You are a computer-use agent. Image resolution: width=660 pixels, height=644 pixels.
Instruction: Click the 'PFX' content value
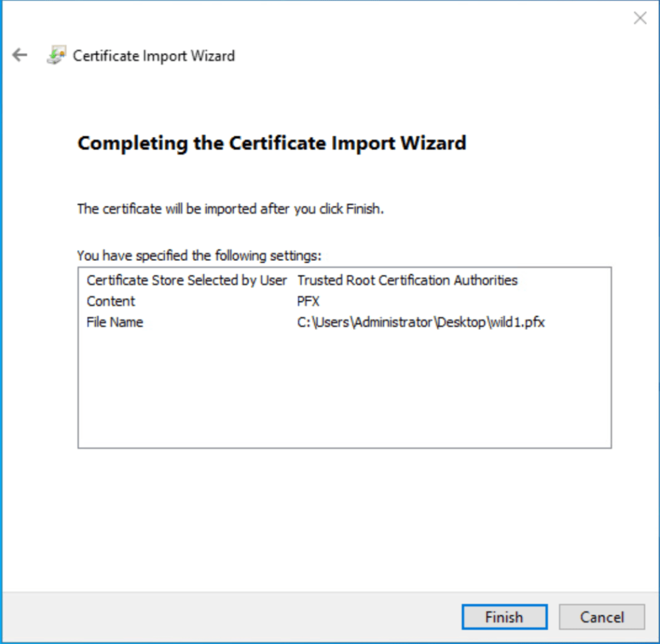tap(308, 301)
